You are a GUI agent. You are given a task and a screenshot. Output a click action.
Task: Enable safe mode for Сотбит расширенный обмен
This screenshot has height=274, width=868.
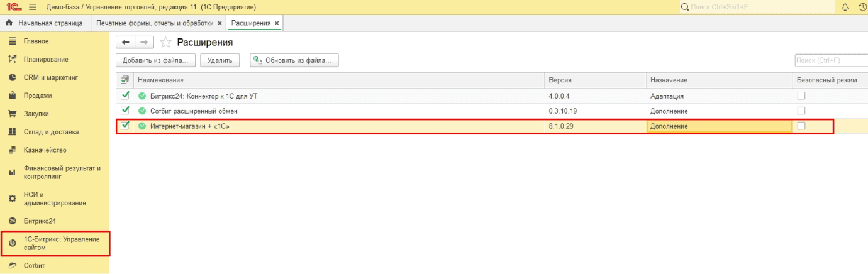[x=801, y=111]
